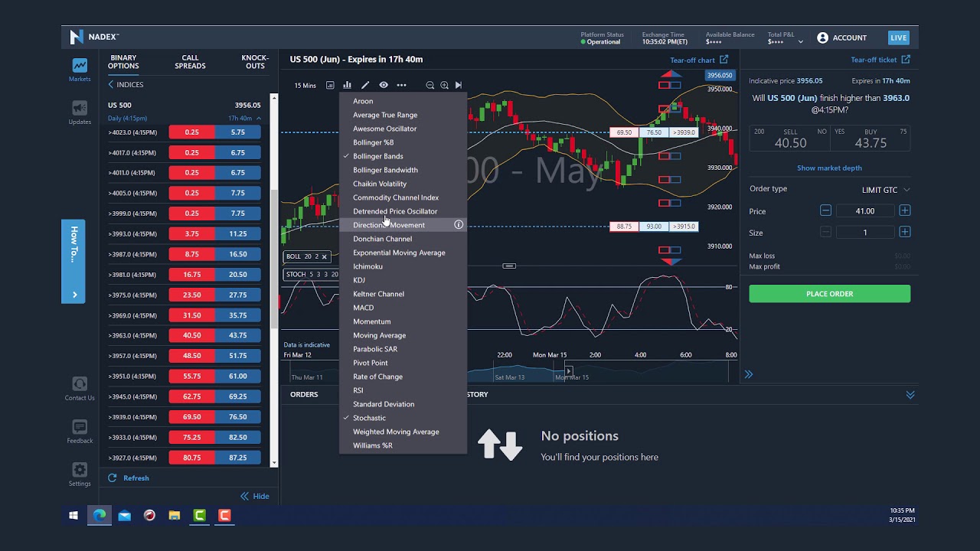Screen dimensions: 980x551
Task: Click the more options ellipsis icon
Action: coord(401,85)
